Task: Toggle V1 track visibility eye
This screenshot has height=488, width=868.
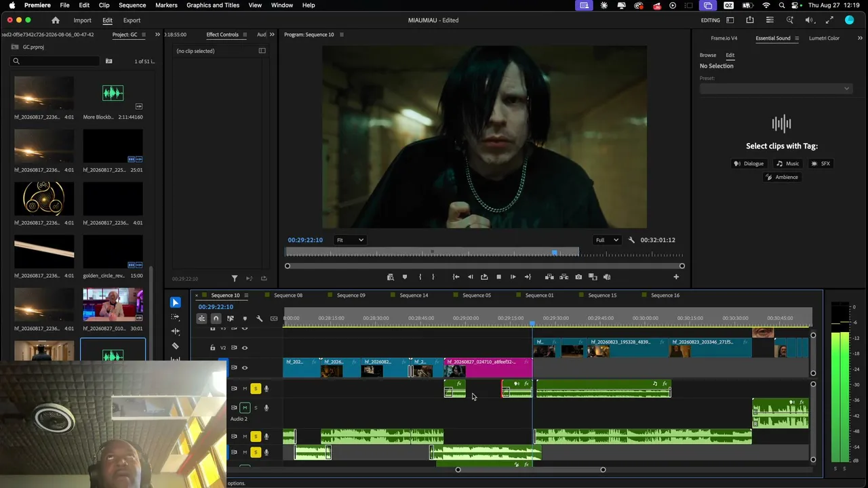Action: 245,367
